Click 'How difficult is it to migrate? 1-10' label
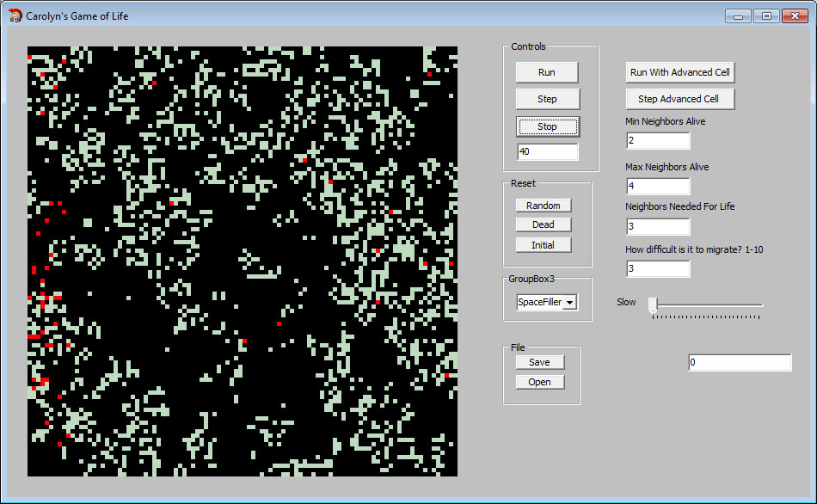The width and height of the screenshot is (817, 504). 694,249
